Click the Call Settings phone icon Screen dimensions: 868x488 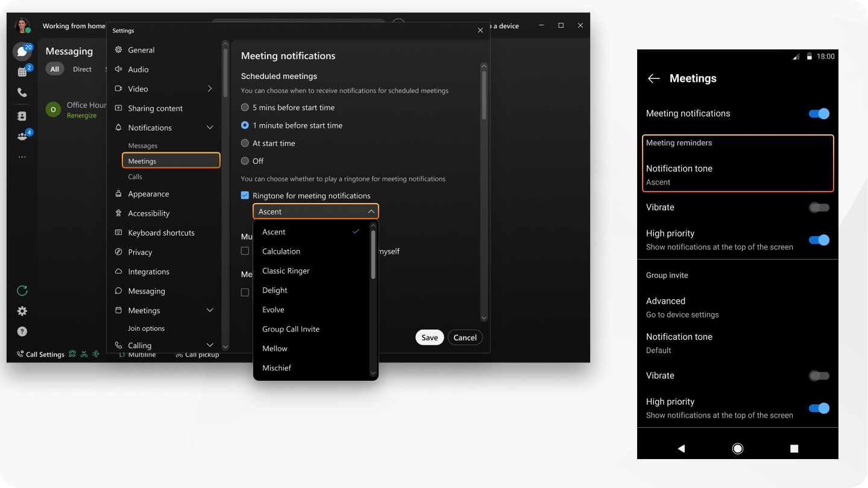[x=20, y=354]
